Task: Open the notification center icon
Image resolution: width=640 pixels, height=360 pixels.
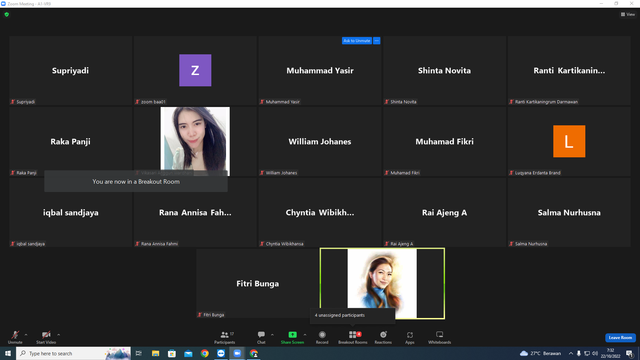Action: [x=630, y=353]
